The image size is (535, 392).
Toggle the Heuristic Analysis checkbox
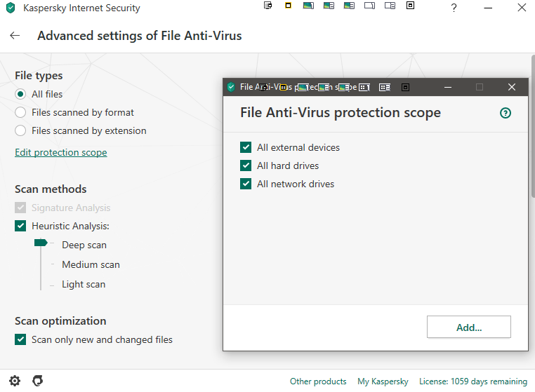click(20, 226)
